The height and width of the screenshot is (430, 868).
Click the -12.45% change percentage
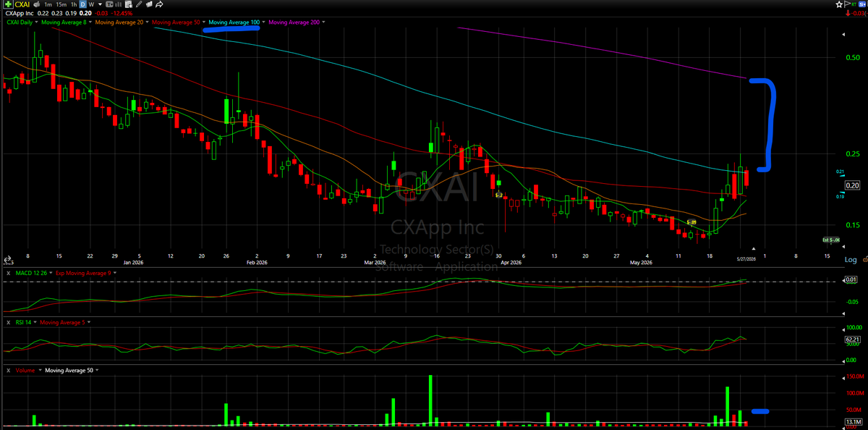click(x=122, y=13)
